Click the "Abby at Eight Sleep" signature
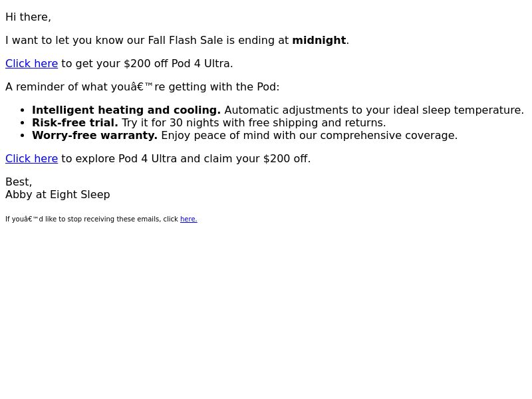Image resolution: width=532 pixels, height=399 pixels. click(58, 194)
